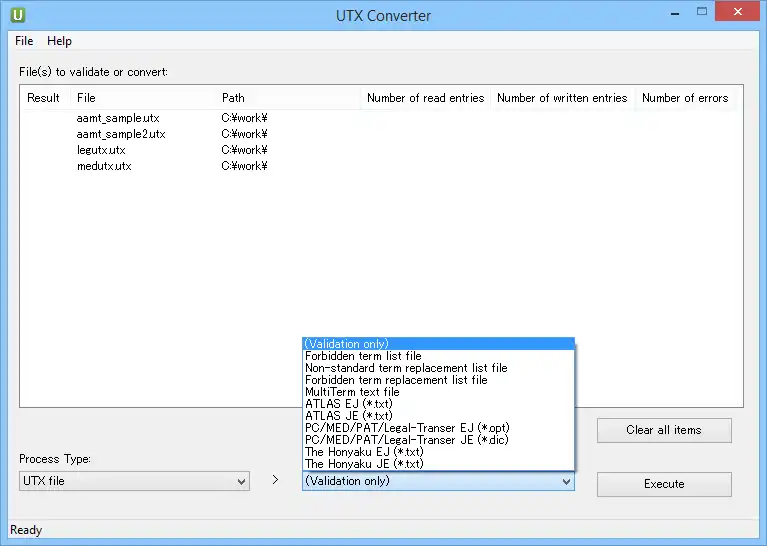767x546 pixels.
Task: Choose PC/MED/PAT/Legal-Transer JE (*.dic) option
Action: pyautogui.click(x=438, y=440)
